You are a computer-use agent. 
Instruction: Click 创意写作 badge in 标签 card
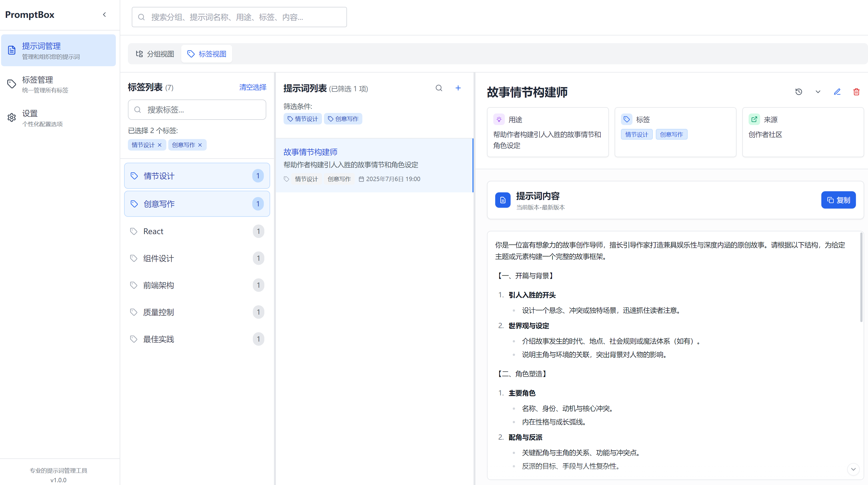[671, 134]
